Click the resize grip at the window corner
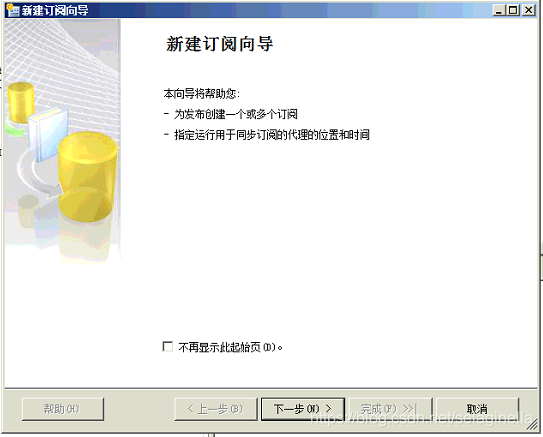The width and height of the screenshot is (543, 437). pos(532,425)
